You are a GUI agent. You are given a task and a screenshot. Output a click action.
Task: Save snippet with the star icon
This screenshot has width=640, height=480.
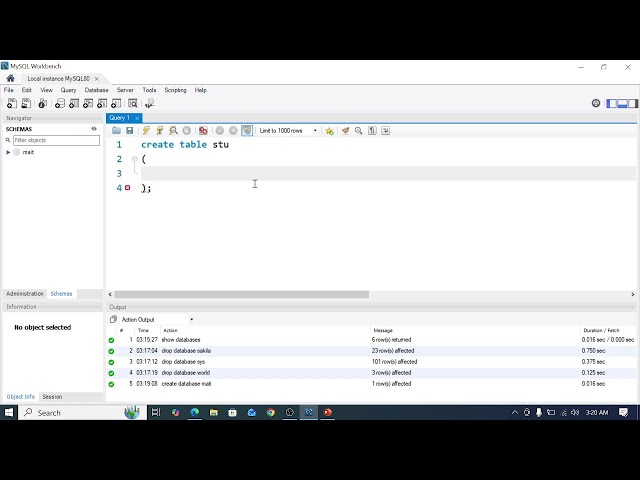point(329,131)
